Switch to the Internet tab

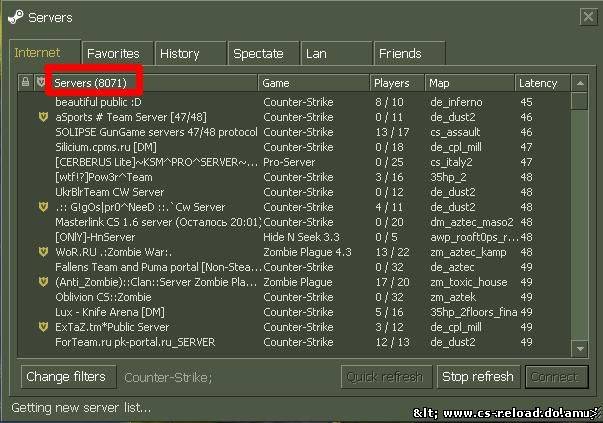[x=45, y=53]
